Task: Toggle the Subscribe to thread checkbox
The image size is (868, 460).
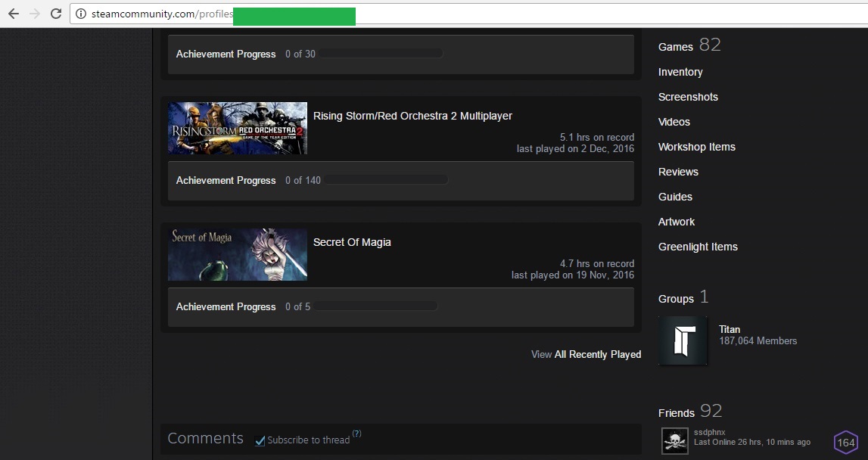Action: [x=260, y=440]
